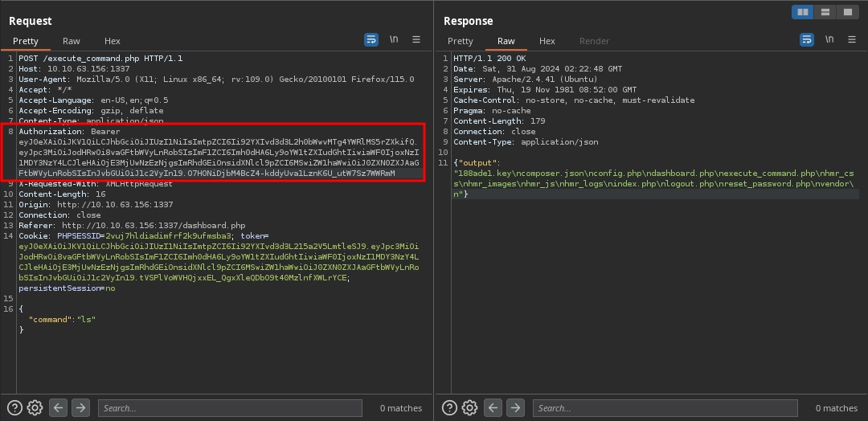Switch to side-by-side layout view
This screenshot has height=421, width=868.
801,12
